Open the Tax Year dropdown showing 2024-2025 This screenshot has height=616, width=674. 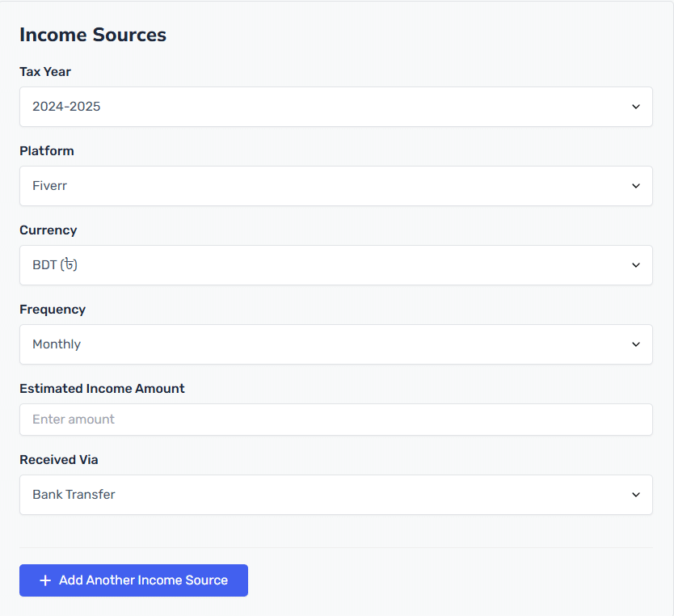click(336, 107)
